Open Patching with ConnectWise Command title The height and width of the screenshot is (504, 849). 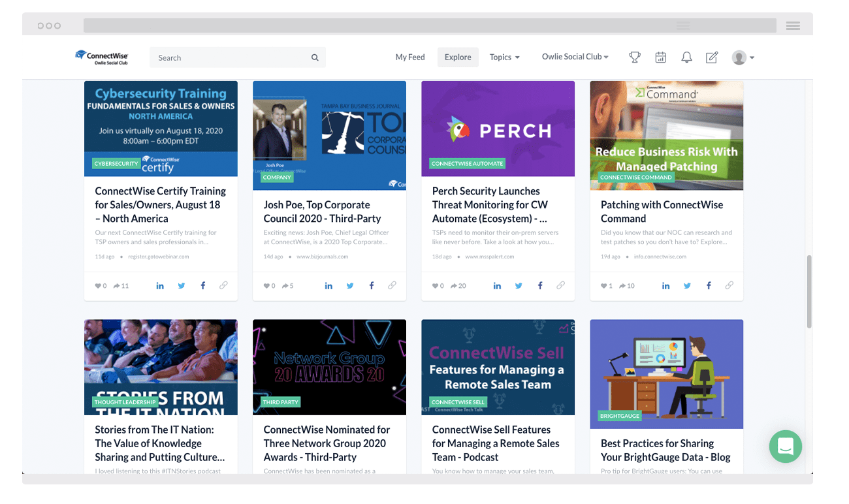[662, 212]
